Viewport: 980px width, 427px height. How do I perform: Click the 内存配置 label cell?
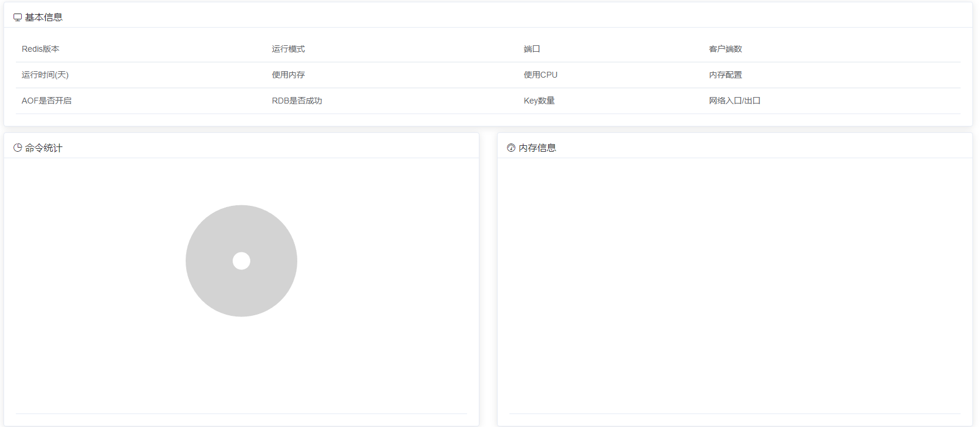pos(726,75)
